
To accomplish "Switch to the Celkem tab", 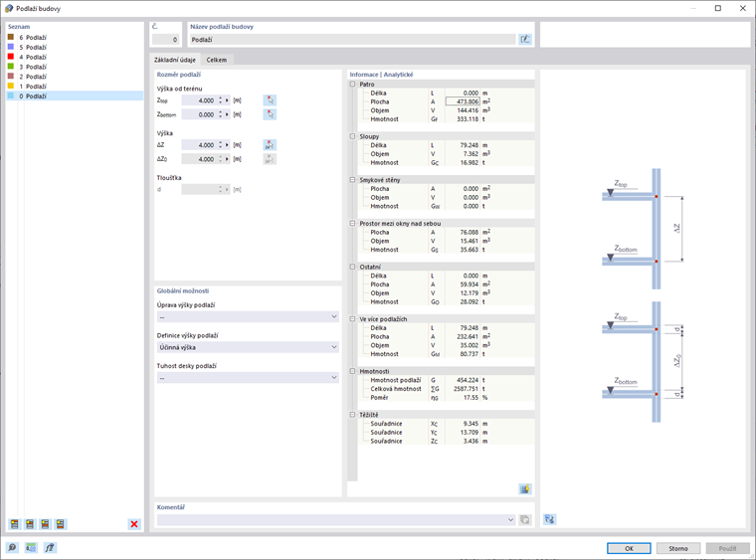I will click(x=217, y=60).
